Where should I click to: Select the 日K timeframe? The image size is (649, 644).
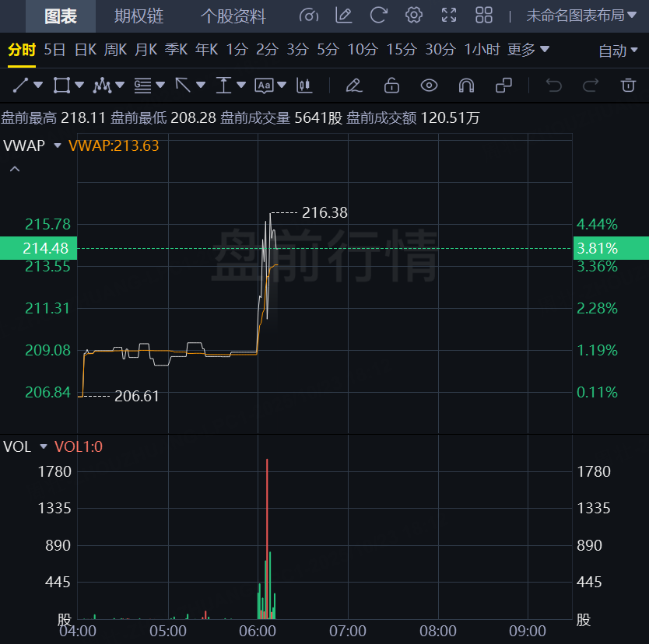point(86,50)
